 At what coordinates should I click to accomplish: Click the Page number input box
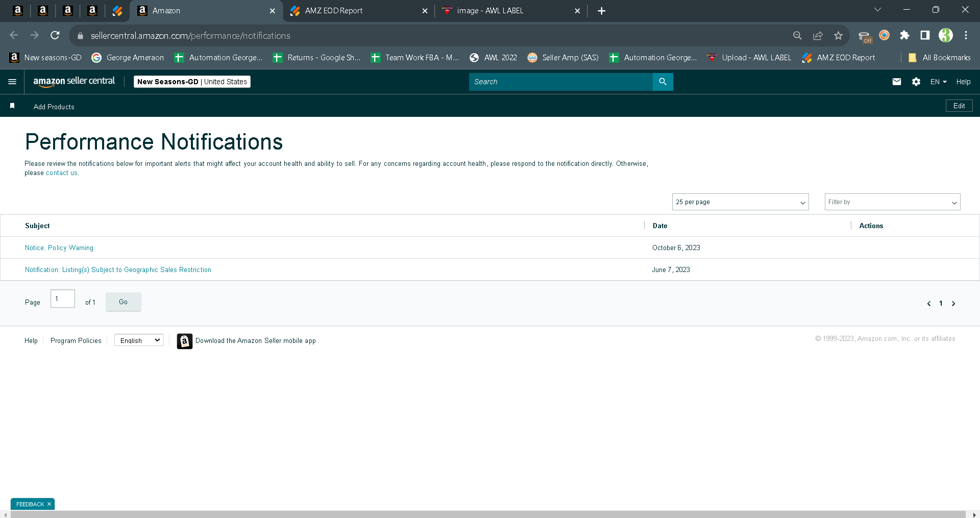point(63,299)
